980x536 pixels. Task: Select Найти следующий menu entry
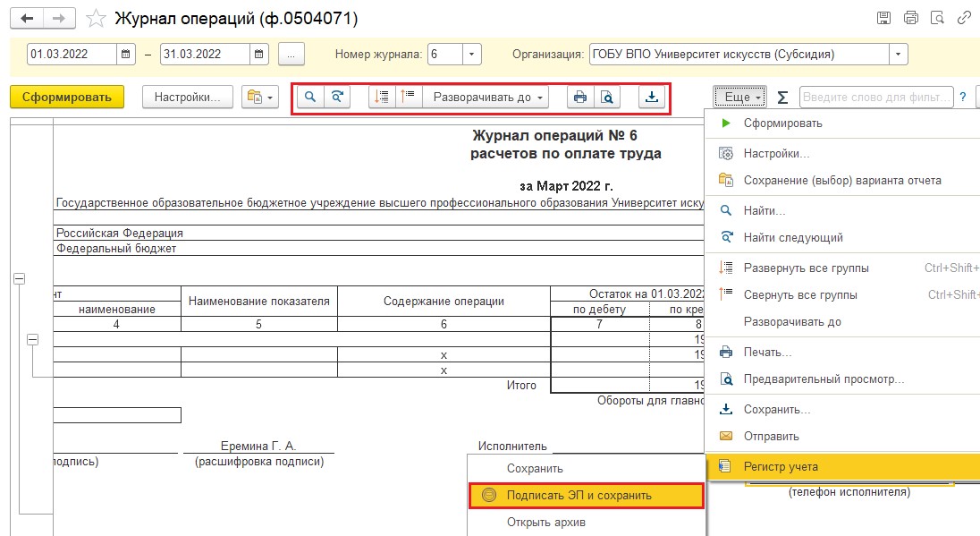pyautogui.click(x=842, y=238)
